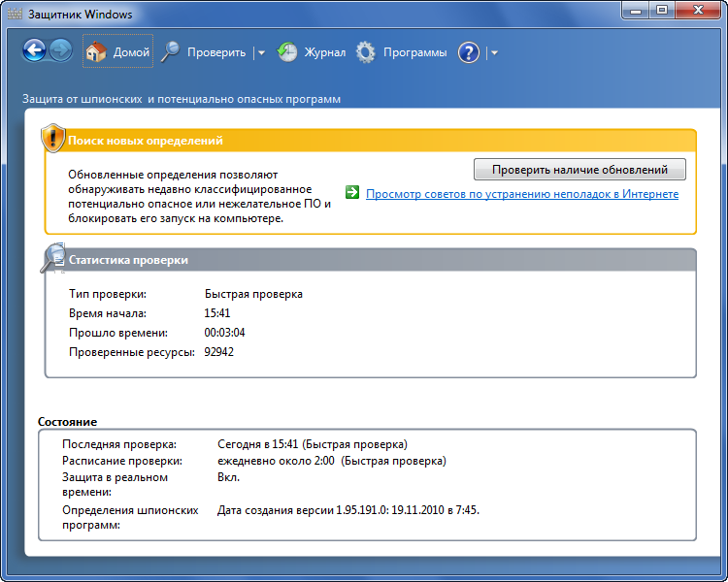The height and width of the screenshot is (582, 728).
Task: Open the Проверить toolbar label
Action: pos(216,52)
